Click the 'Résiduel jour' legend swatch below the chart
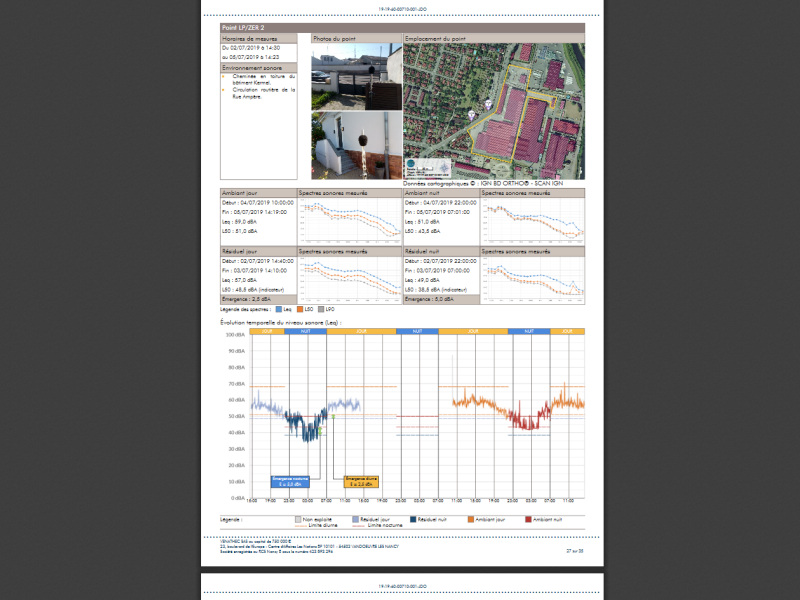Viewport: 800px width, 600px height. coord(356,519)
